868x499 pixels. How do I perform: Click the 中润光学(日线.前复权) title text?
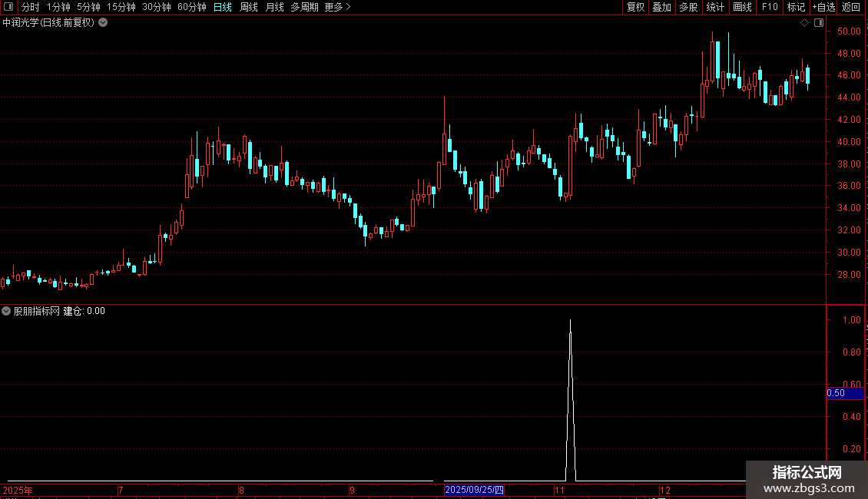(x=48, y=23)
